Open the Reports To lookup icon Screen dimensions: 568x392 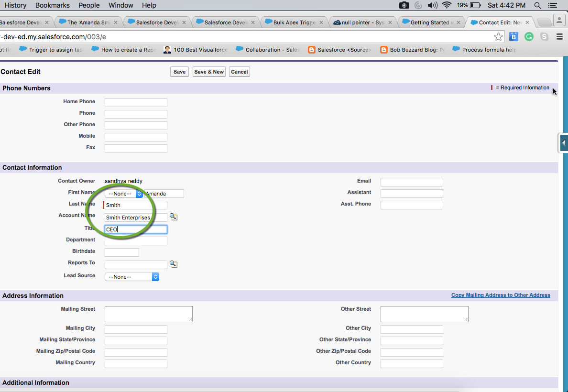tap(174, 264)
